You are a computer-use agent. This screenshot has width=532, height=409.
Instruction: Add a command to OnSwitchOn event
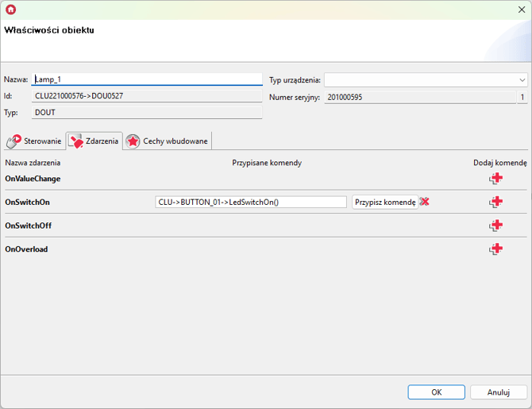pyautogui.click(x=496, y=202)
